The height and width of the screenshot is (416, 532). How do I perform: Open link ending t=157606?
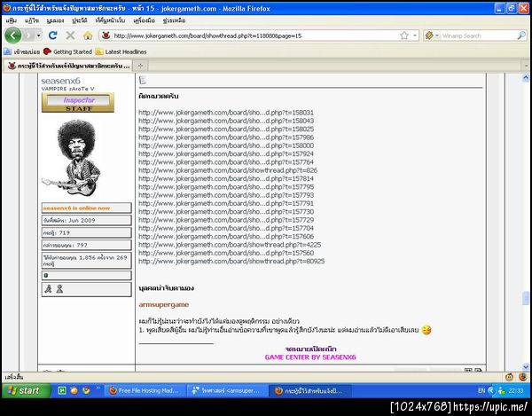point(226,237)
